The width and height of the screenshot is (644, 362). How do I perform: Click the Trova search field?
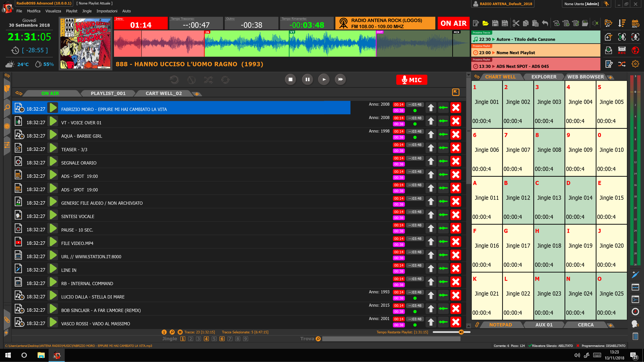(x=391, y=339)
